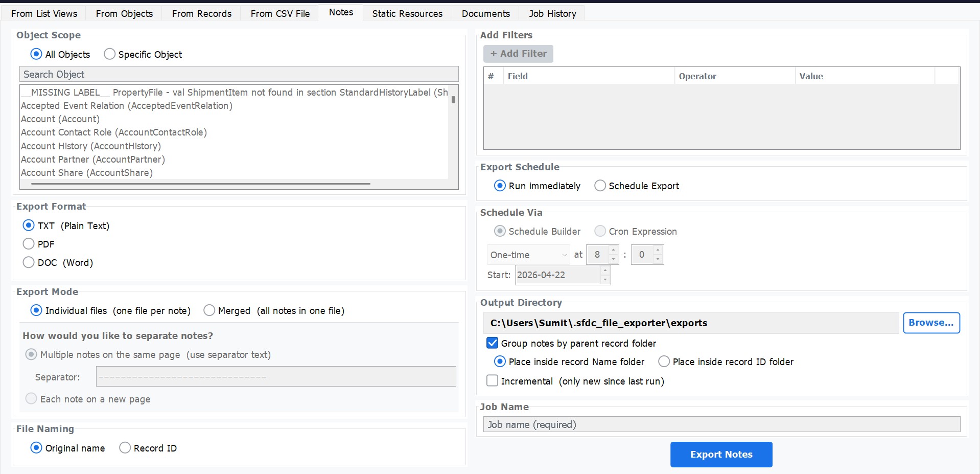
Task: Increase the Start date with its stepper
Action: pyautogui.click(x=605, y=272)
